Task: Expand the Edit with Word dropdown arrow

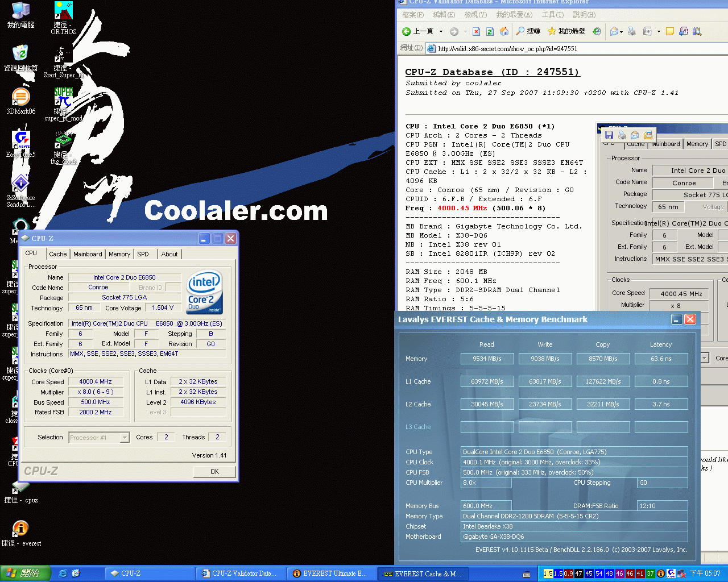Action: coord(659,31)
